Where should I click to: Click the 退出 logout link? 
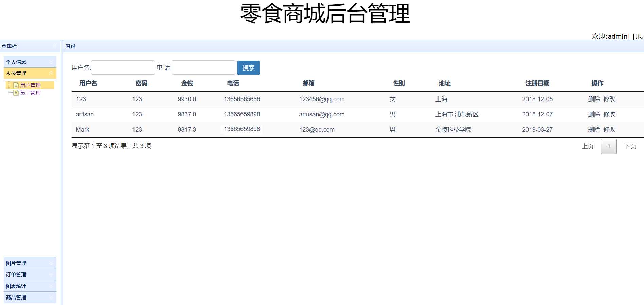point(639,36)
